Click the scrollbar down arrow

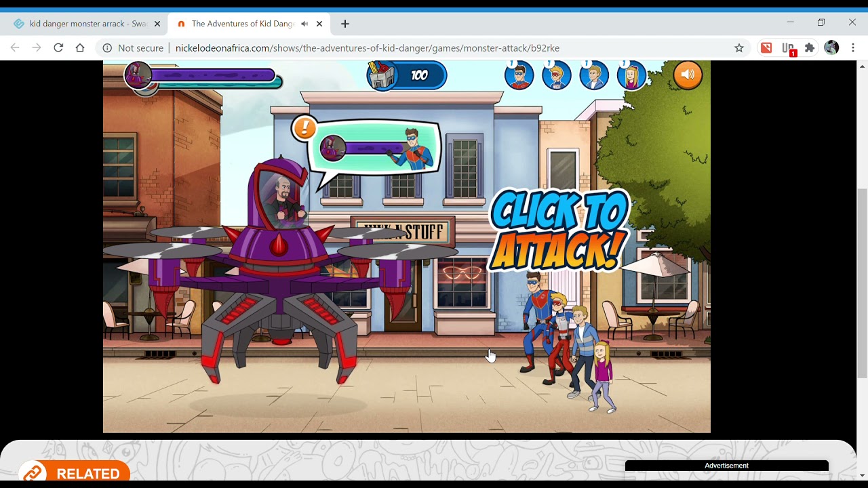863,475
